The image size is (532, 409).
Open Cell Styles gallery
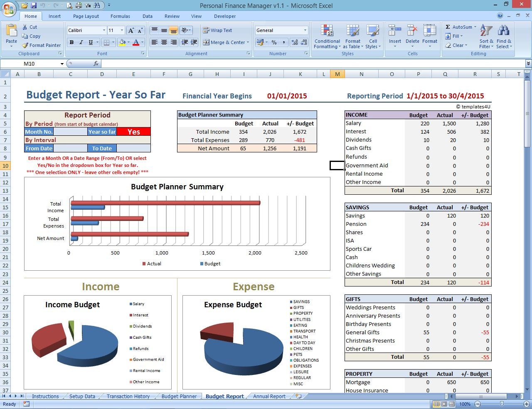(373, 37)
